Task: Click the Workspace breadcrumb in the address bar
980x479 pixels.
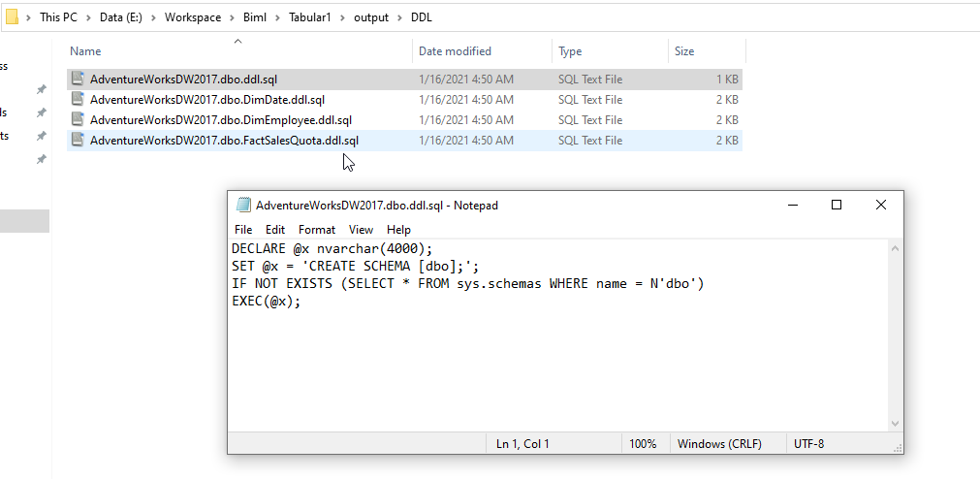Action: pyautogui.click(x=190, y=17)
